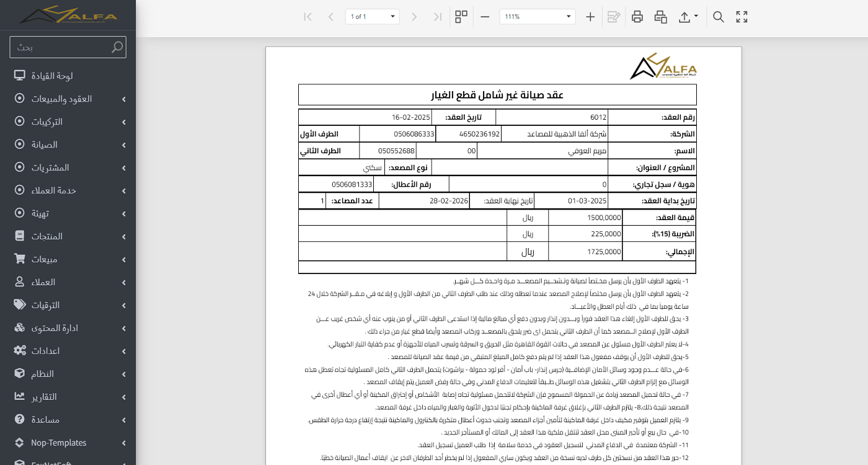Toggle multipage view icon
Image resolution: width=868 pixels, height=465 pixels.
pyautogui.click(x=461, y=17)
